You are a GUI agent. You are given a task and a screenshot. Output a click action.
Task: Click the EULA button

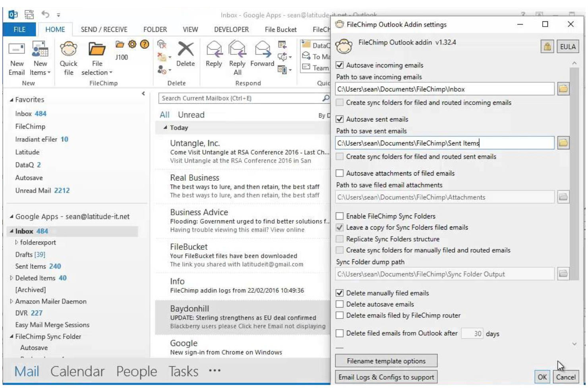[x=568, y=47]
